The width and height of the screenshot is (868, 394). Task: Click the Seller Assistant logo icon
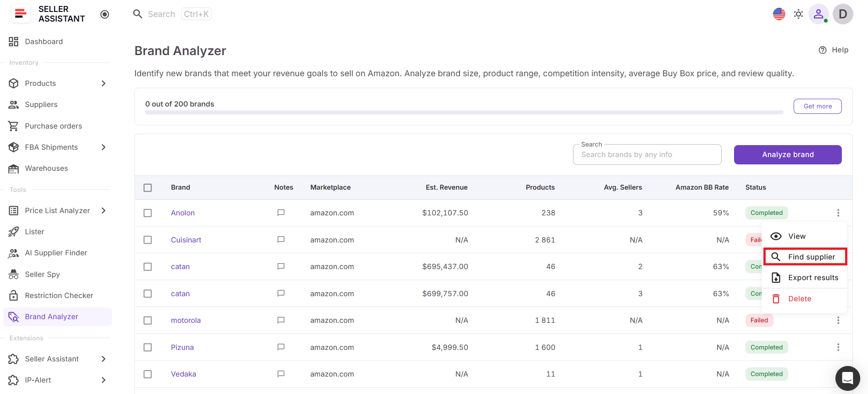click(x=20, y=14)
